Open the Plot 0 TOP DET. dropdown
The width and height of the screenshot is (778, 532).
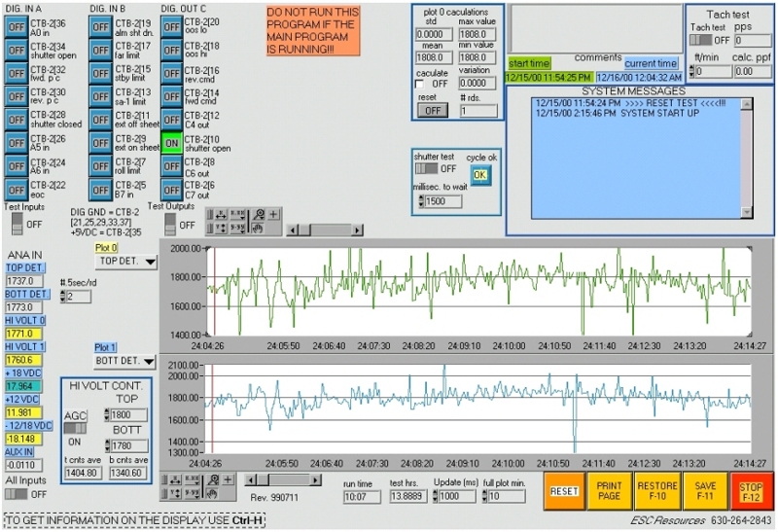click(126, 261)
